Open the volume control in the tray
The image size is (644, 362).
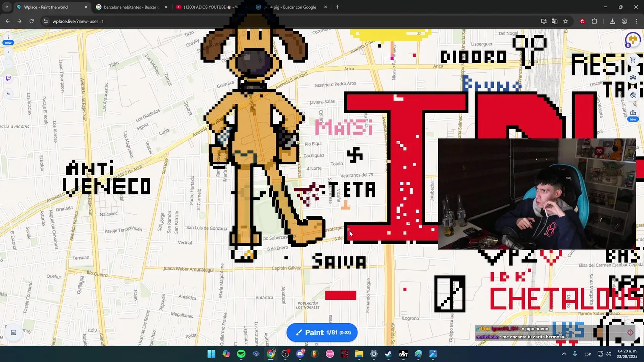(609, 354)
